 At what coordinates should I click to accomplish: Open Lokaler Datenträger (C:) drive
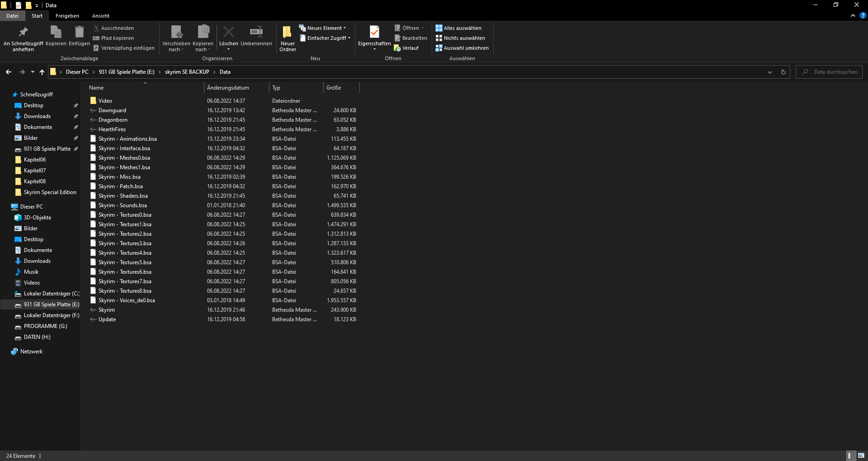pos(51,294)
